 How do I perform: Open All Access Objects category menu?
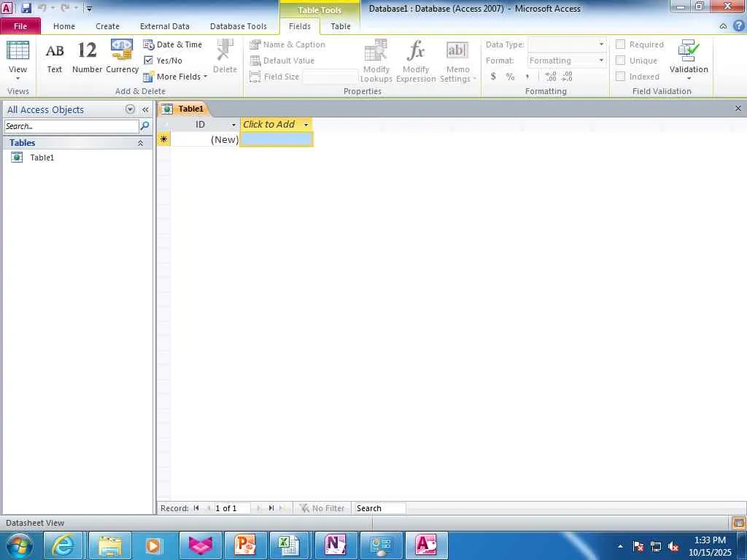pyautogui.click(x=130, y=109)
